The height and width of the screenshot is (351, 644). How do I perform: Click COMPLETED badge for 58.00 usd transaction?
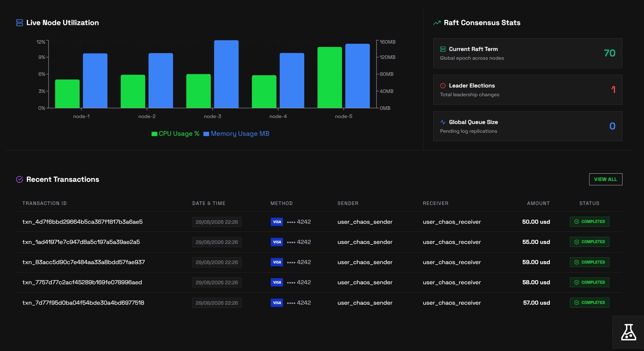click(x=589, y=282)
